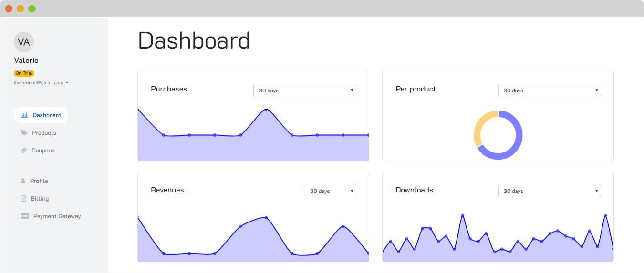Click the Dashboard page heading
644x273 pixels.
(194, 41)
